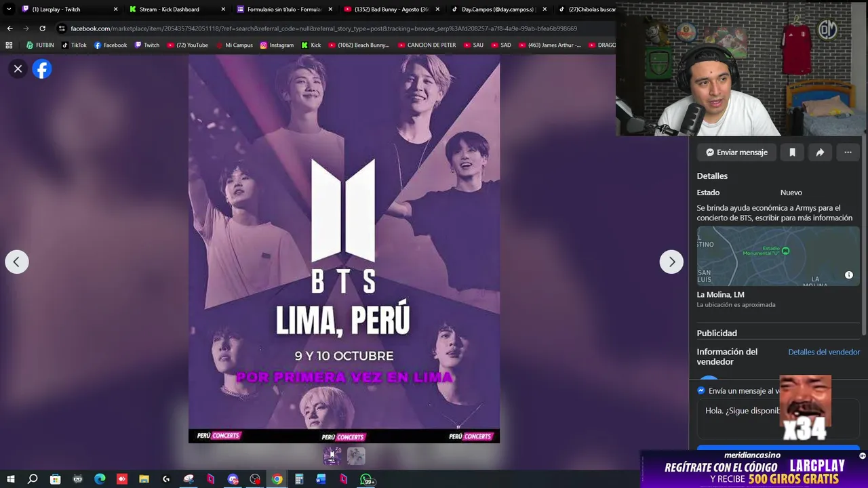Open Logitech G HUB from taskbar

click(x=166, y=479)
